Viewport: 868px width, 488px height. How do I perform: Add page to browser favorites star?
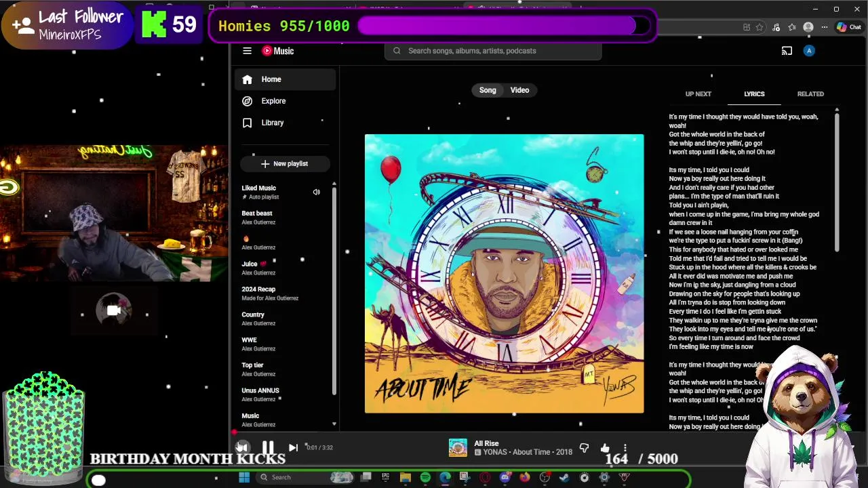[x=759, y=27]
